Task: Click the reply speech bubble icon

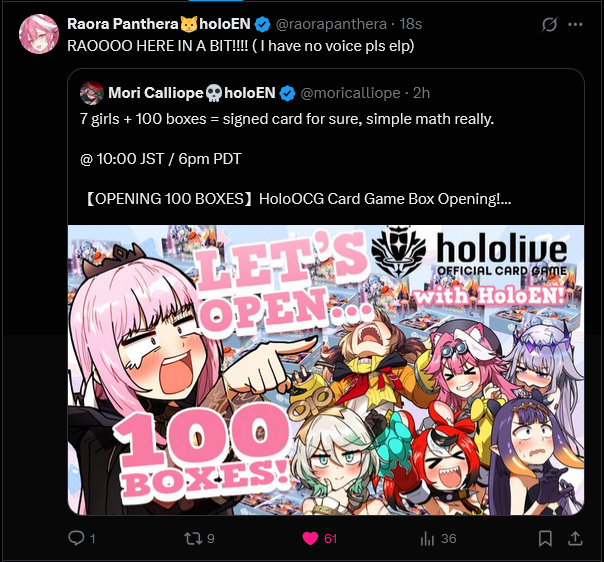Action: click(76, 538)
